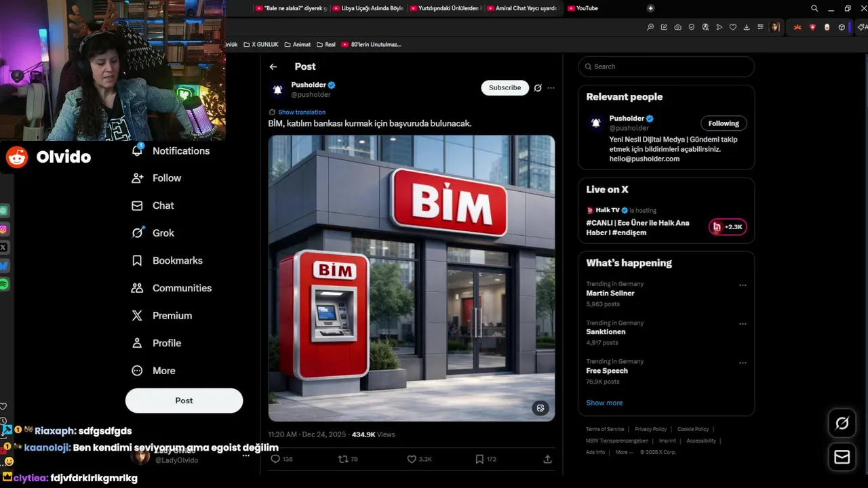
Task: Open the X GUNLUK bookmarks folder
Action: click(260, 44)
